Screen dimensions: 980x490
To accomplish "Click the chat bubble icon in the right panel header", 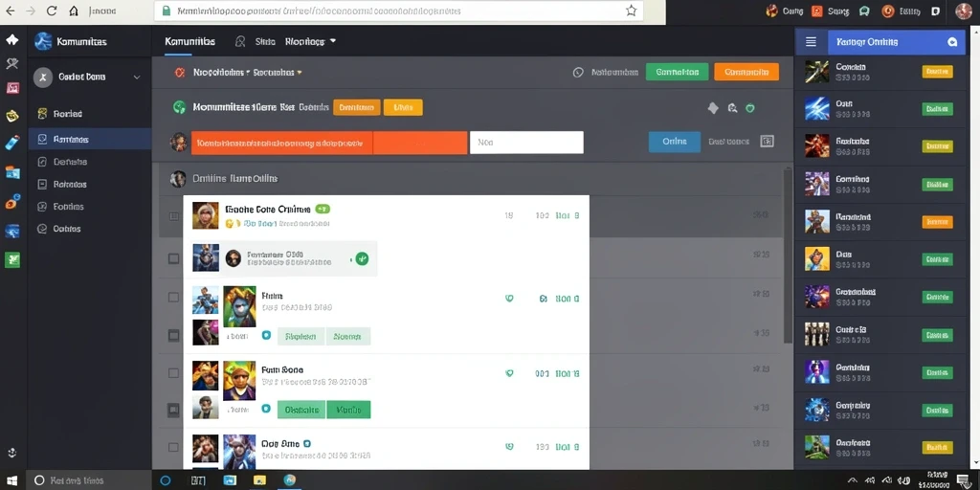I will point(952,42).
